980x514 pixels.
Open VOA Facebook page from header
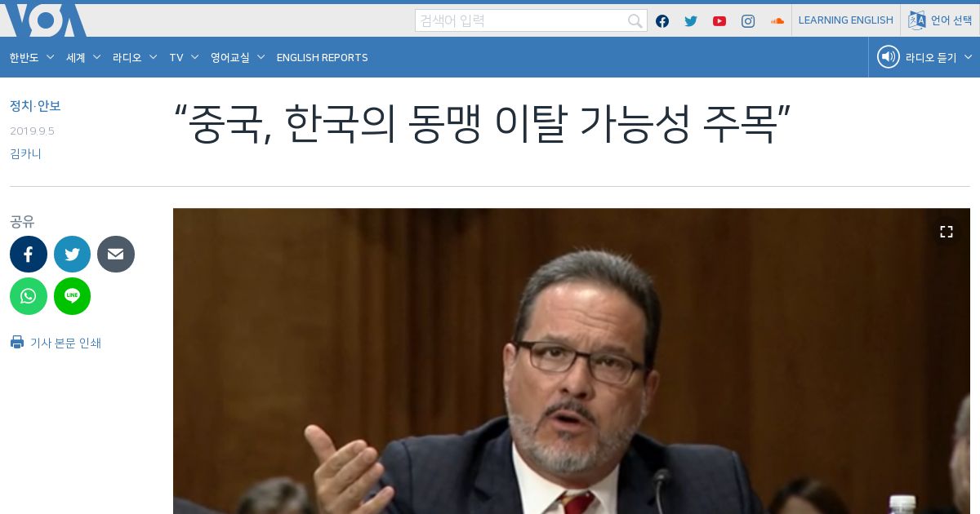[x=662, y=21]
